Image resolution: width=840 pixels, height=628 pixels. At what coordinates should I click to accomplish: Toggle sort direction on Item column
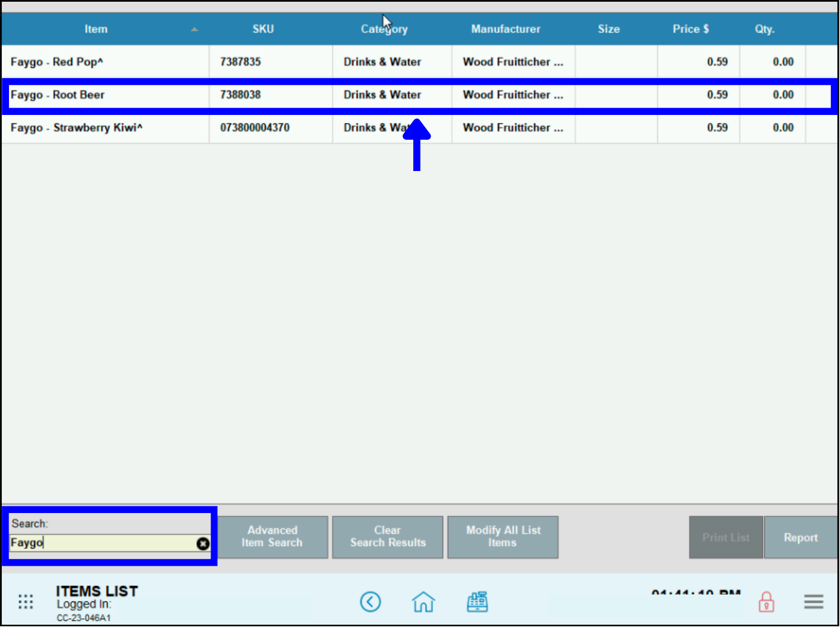96,28
